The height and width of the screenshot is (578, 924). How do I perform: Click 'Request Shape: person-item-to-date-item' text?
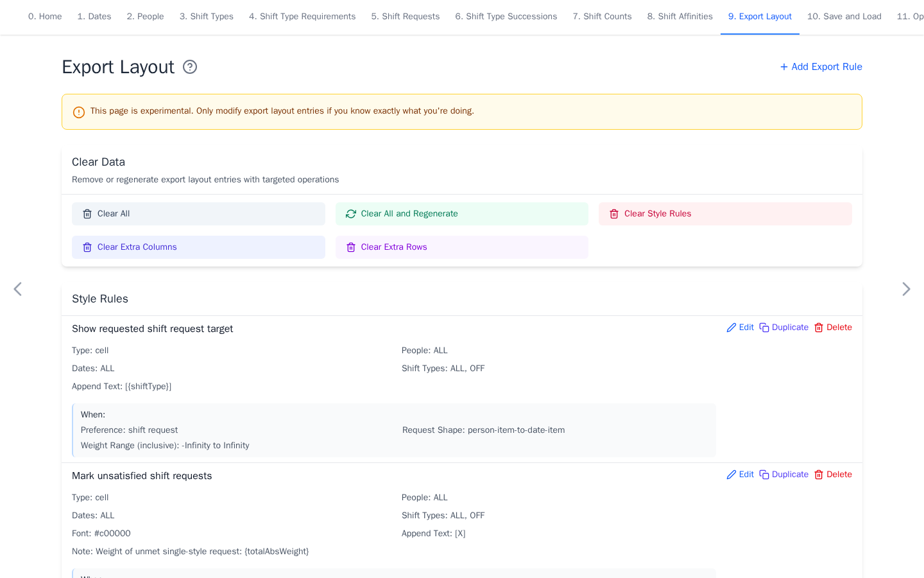[484, 430]
